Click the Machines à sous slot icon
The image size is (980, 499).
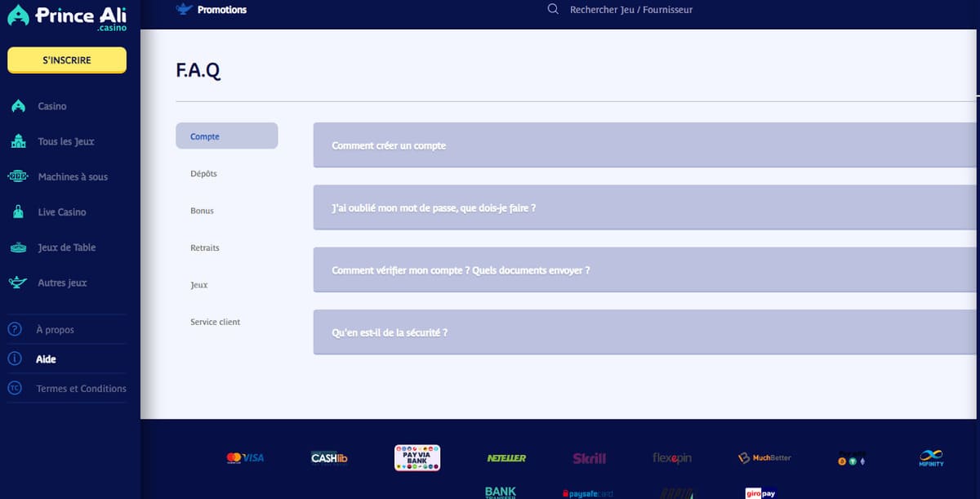pos(16,176)
